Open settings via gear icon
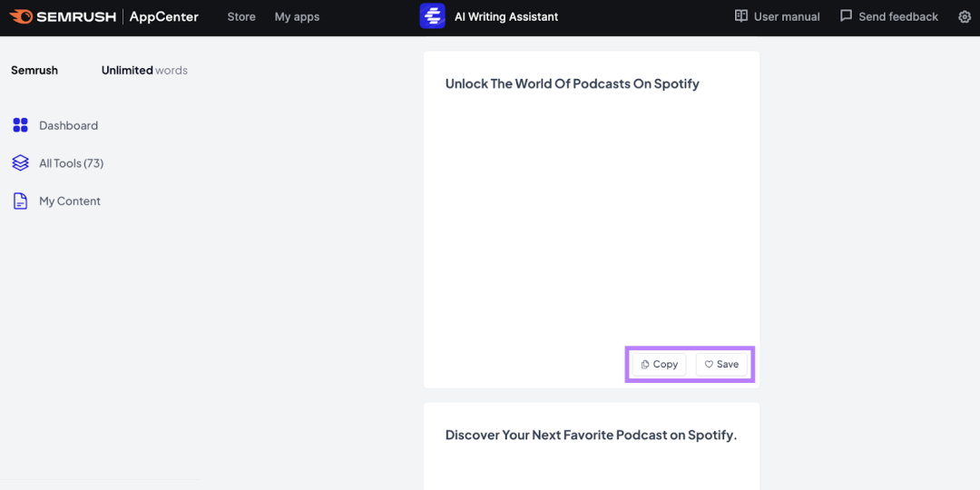Image resolution: width=980 pixels, height=490 pixels. (x=965, y=17)
